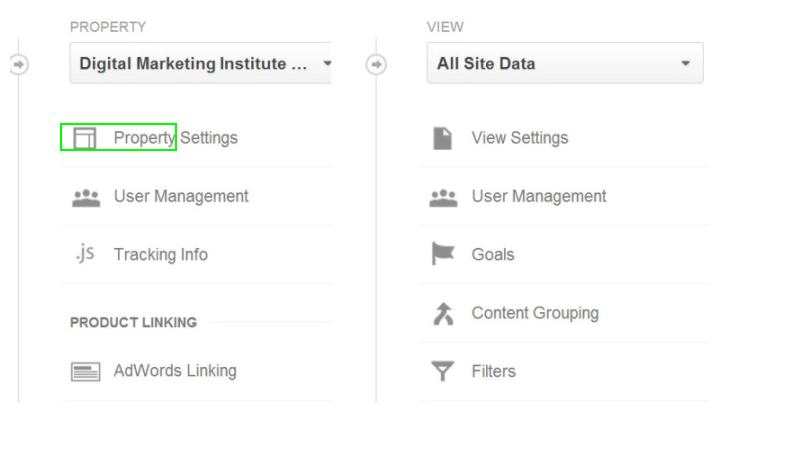Open Tracking Info menu item
794x449 pixels.
point(161,255)
